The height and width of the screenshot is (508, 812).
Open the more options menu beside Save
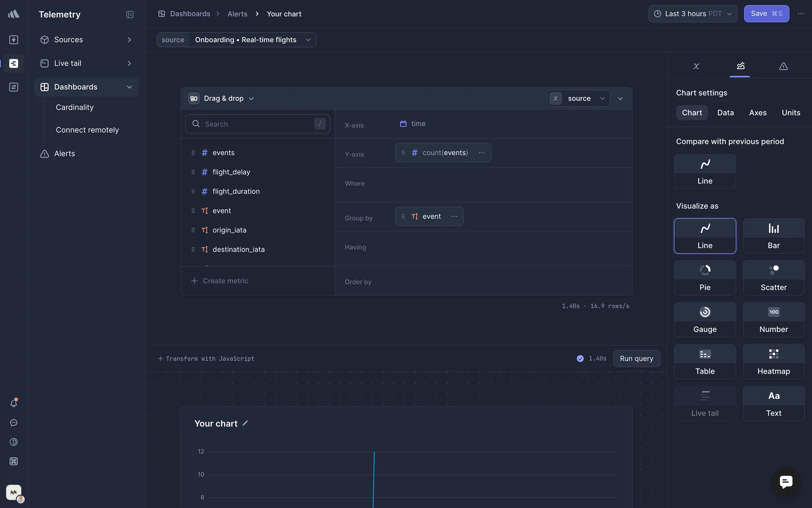801,14
